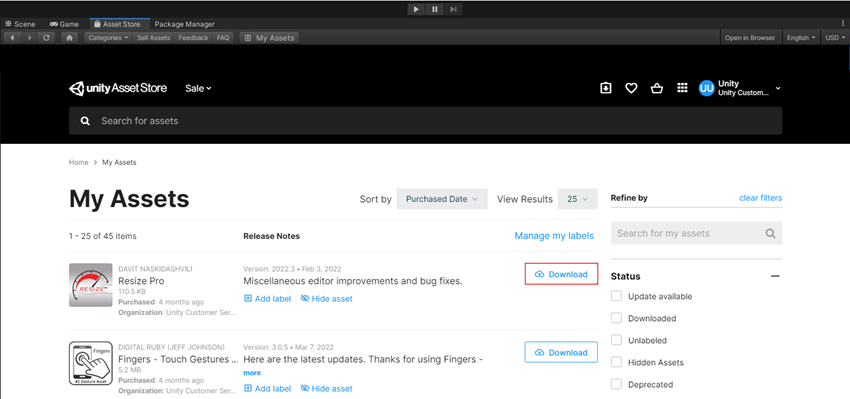Screen dimensions: 850x399
Task: Click the UU user avatar
Action: pyautogui.click(x=706, y=88)
